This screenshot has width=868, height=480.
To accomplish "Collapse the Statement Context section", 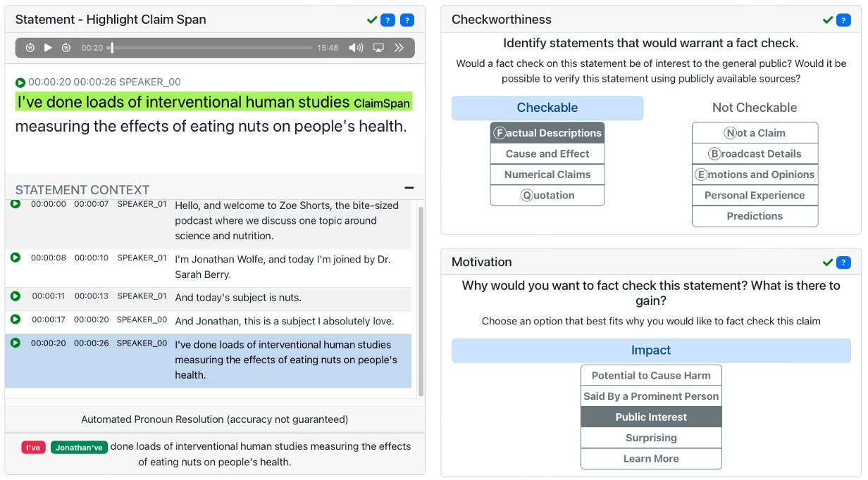I will click(409, 187).
